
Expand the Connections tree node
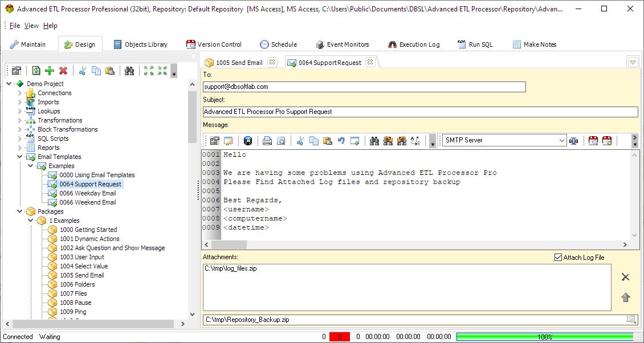pyautogui.click(x=19, y=93)
